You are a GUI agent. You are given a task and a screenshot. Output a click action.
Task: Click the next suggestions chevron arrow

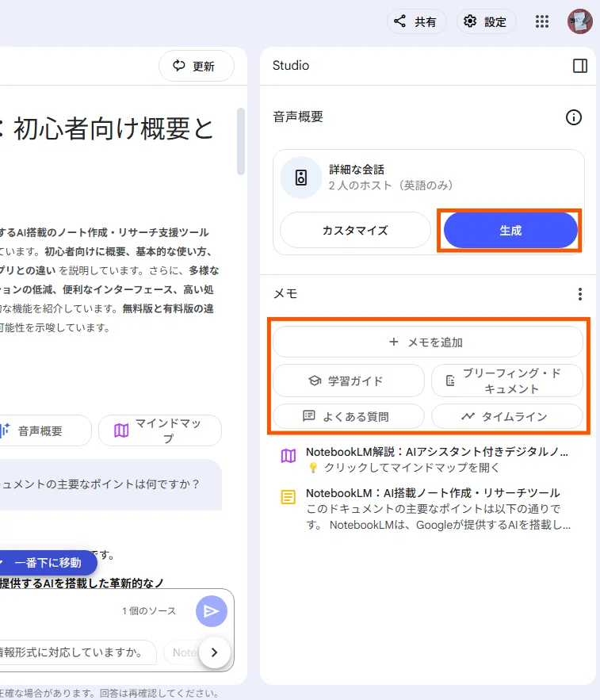(215, 652)
